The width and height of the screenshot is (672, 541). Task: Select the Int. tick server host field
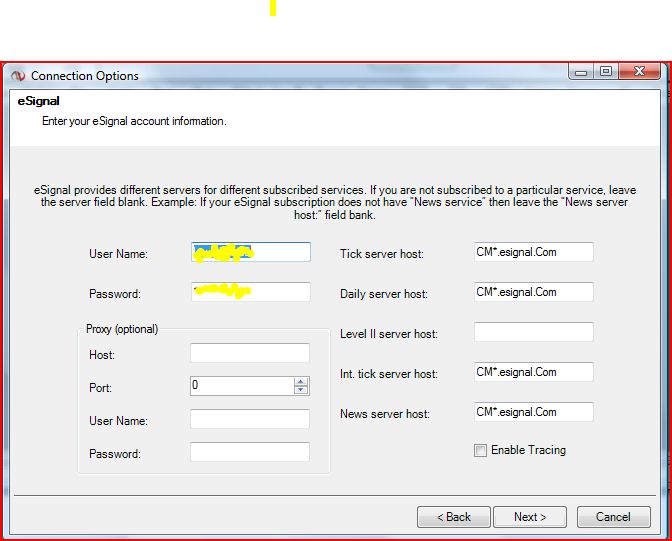[x=534, y=372]
